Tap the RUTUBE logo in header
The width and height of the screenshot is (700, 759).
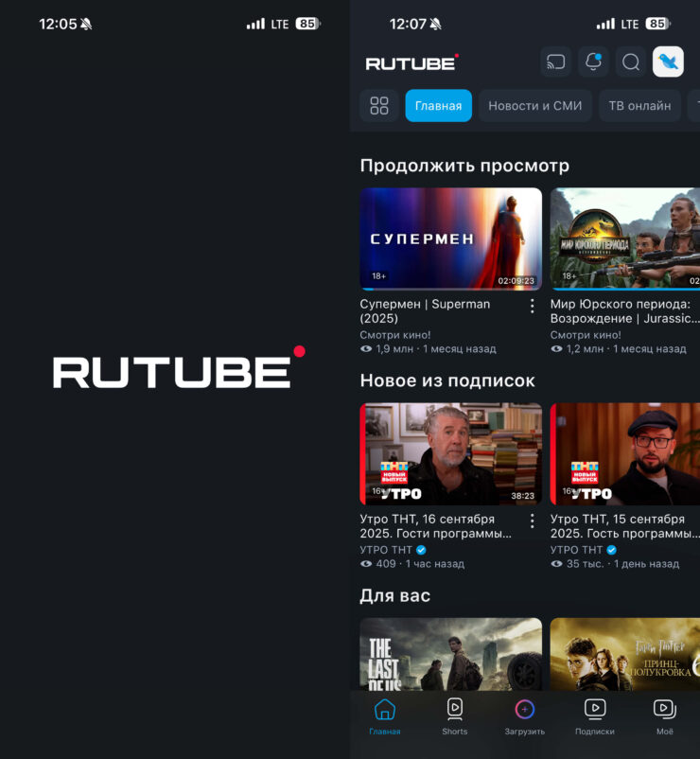[x=412, y=62]
